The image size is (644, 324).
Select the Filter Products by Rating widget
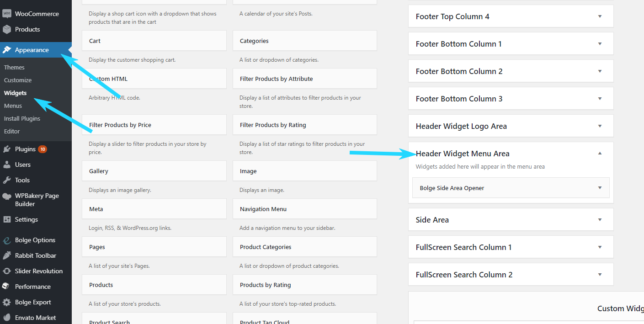point(305,125)
